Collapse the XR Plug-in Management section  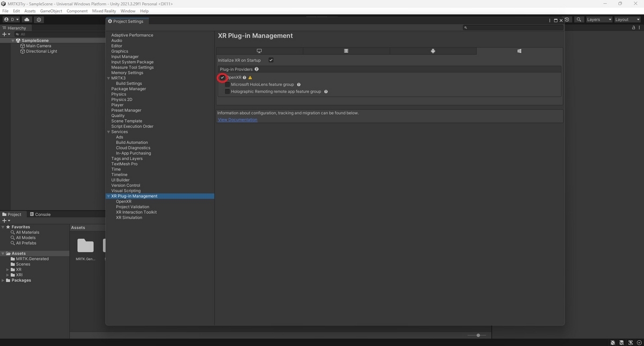tap(109, 196)
